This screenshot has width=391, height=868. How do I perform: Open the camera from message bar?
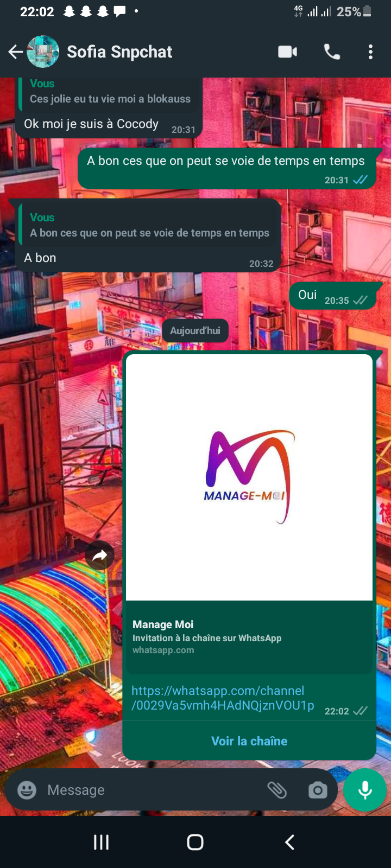318,790
